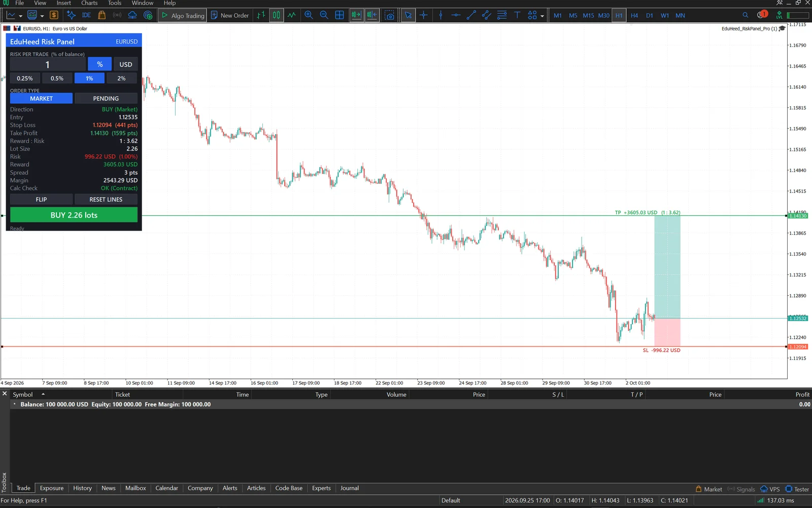Image resolution: width=812 pixels, height=508 pixels.
Task: Click the FLIP button
Action: tap(41, 200)
